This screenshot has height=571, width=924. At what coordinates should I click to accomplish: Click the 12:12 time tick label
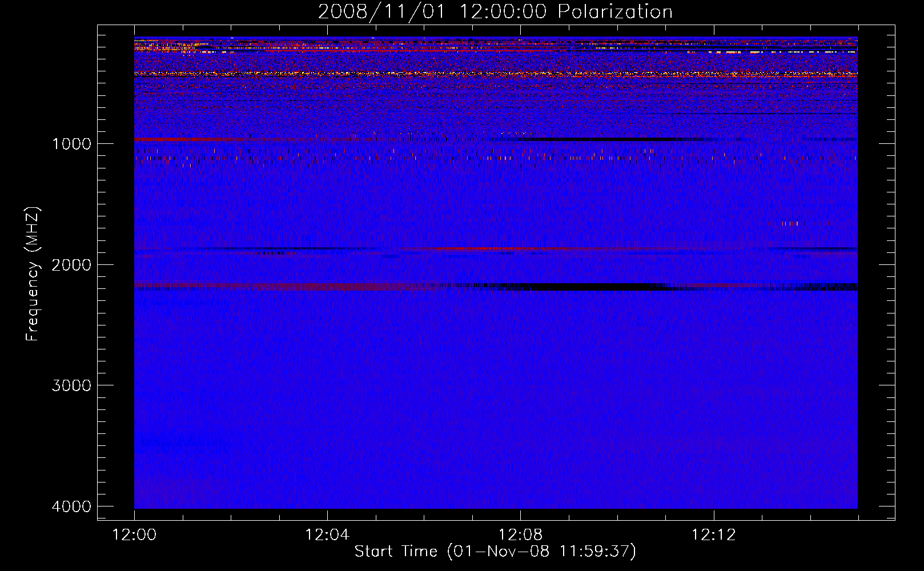click(x=713, y=535)
